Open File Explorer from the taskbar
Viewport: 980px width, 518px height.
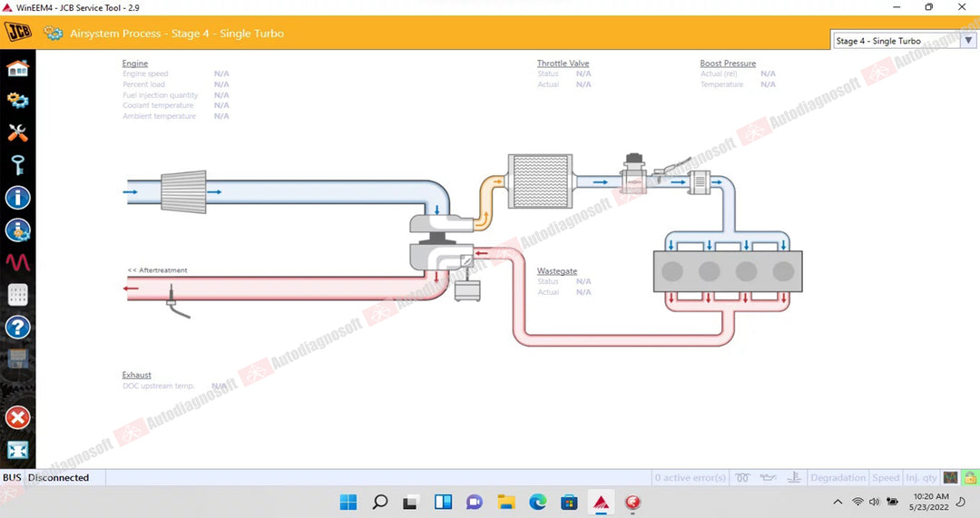[505, 502]
